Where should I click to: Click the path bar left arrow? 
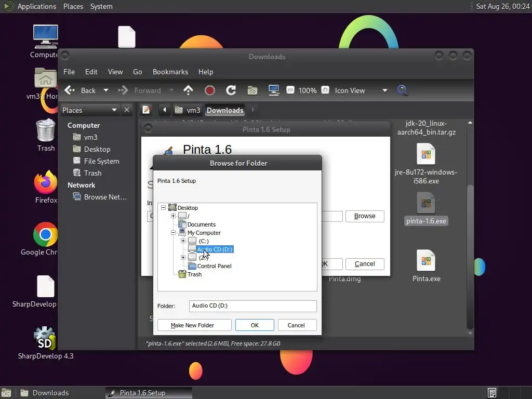click(165, 110)
